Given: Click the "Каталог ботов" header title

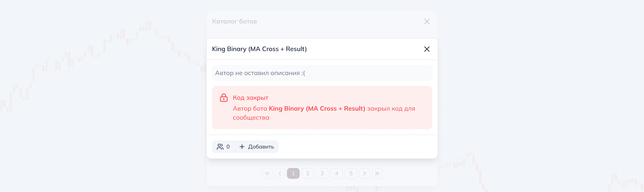Looking at the screenshot, I should click(234, 21).
